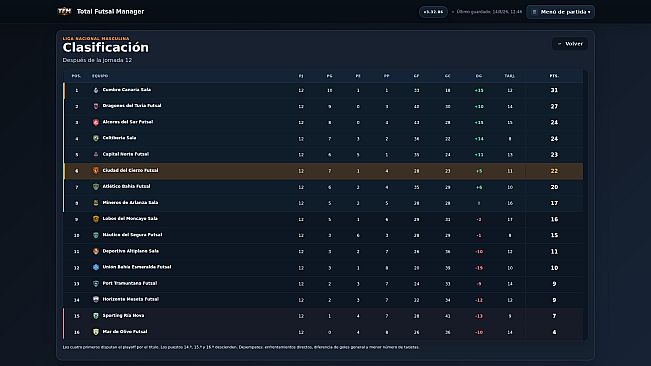Click the Atlético Bahía Futsal crest
Screen dimensions: 651x366
click(x=96, y=187)
